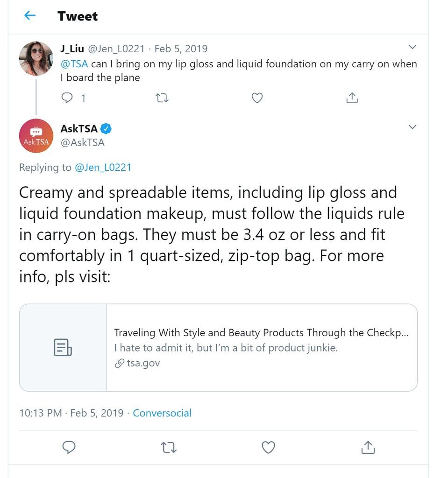Click the J_Liu display name
Viewport: 448px width, 478px height.
click(x=72, y=49)
